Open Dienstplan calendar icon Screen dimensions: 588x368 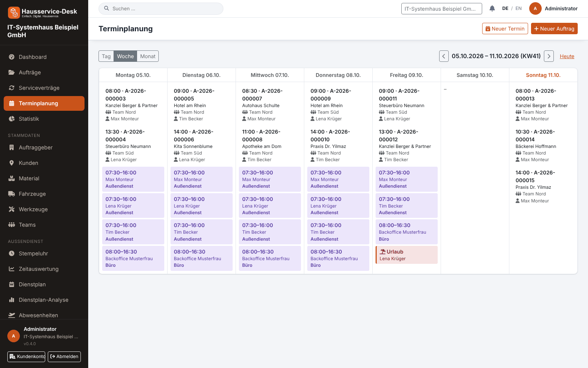click(12, 284)
